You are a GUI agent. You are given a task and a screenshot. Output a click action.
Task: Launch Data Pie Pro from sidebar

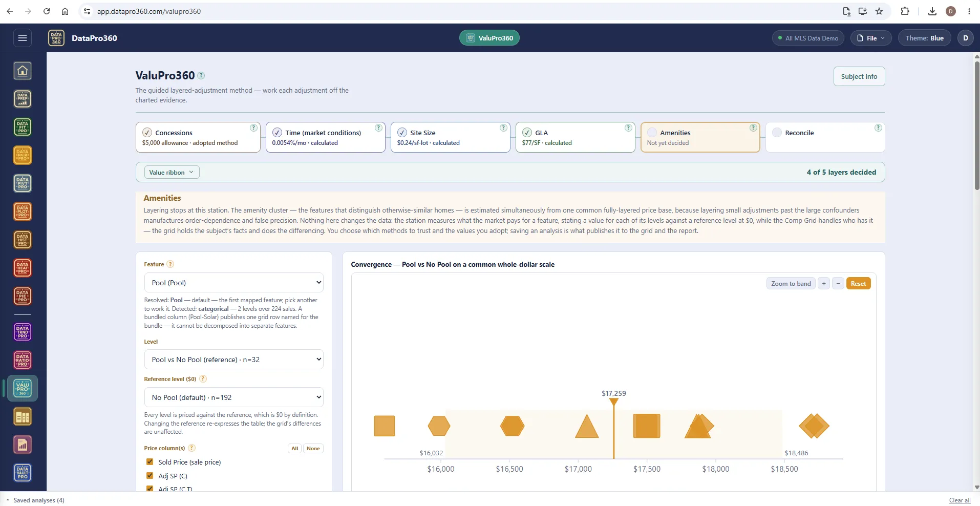(x=23, y=296)
